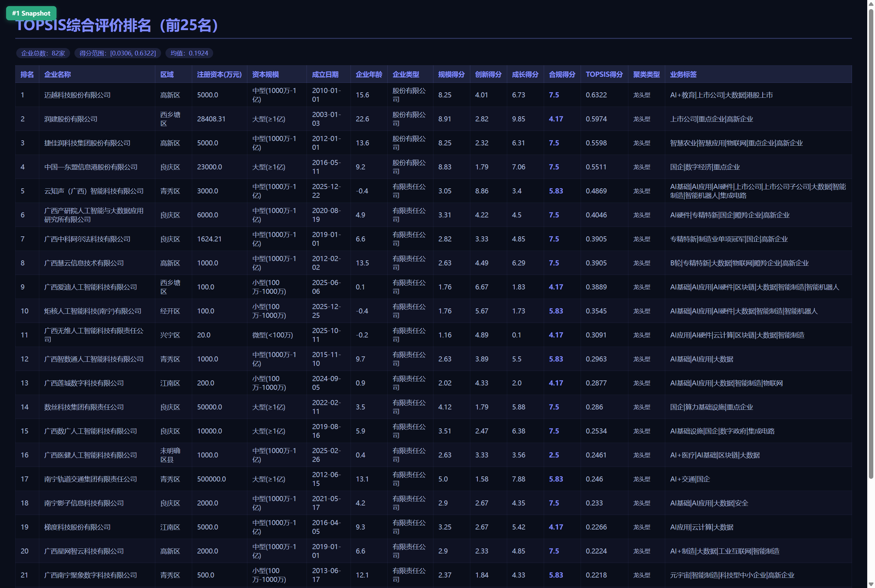This screenshot has height=588, width=875.
Task: Click the 排名 column header
Action: [27, 74]
